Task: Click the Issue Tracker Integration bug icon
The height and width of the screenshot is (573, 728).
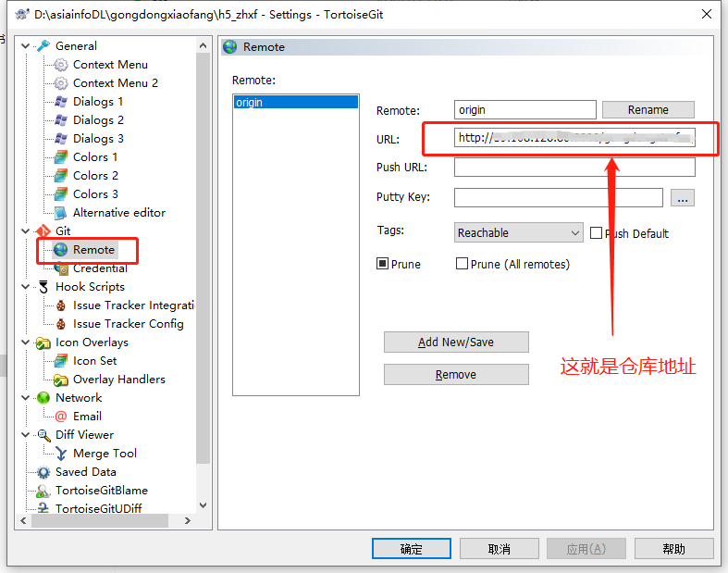Action: point(61,305)
